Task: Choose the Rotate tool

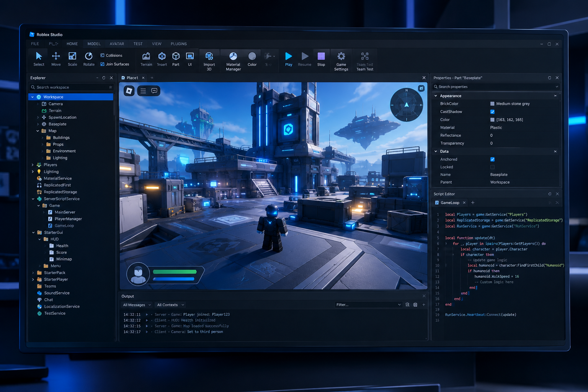Action: point(89,59)
